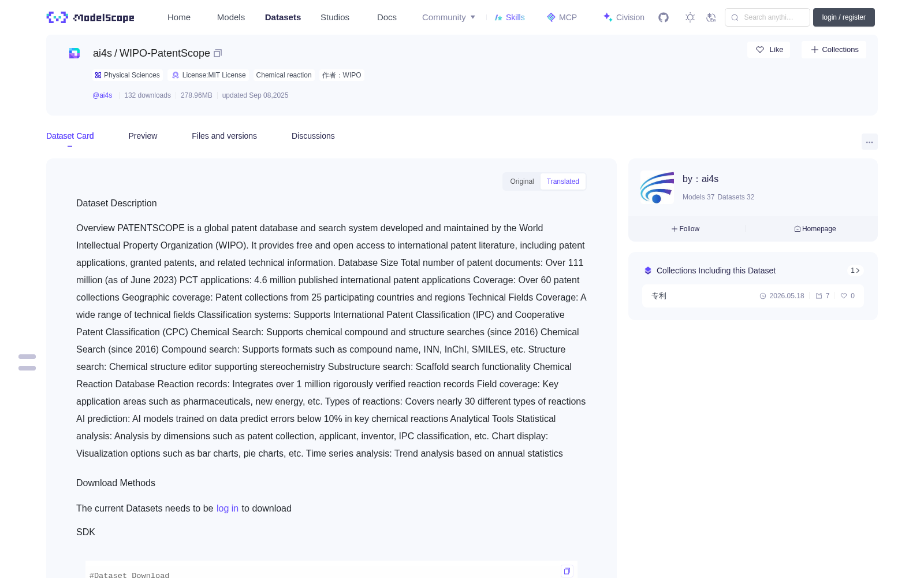
Task: Open the MCP nav item
Action: [x=561, y=17]
